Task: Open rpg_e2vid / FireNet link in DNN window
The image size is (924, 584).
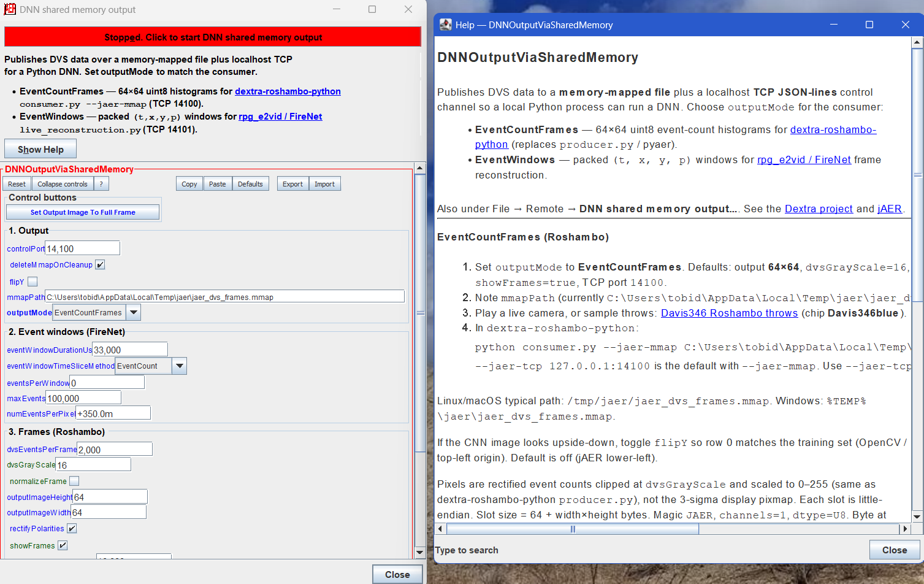Action: pyautogui.click(x=280, y=117)
